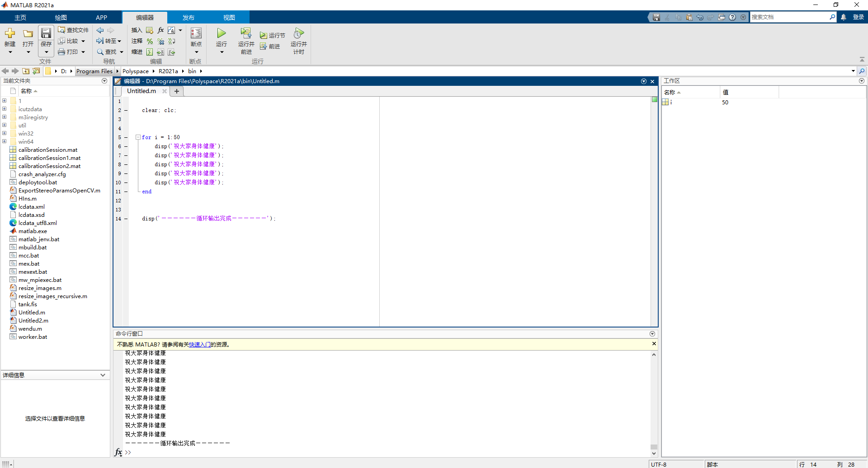Click the Find (查找) magnifier tool
The width and height of the screenshot is (868, 468).
(107, 51)
